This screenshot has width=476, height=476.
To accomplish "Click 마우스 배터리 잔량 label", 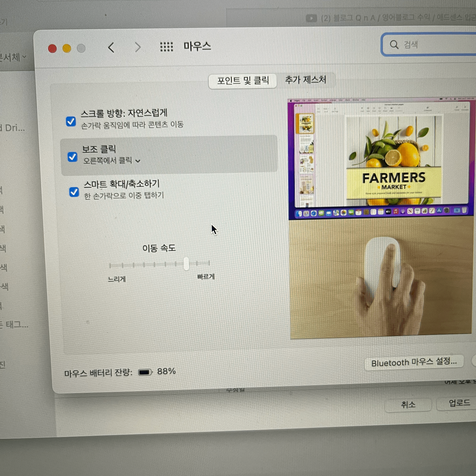I will 98,373.
